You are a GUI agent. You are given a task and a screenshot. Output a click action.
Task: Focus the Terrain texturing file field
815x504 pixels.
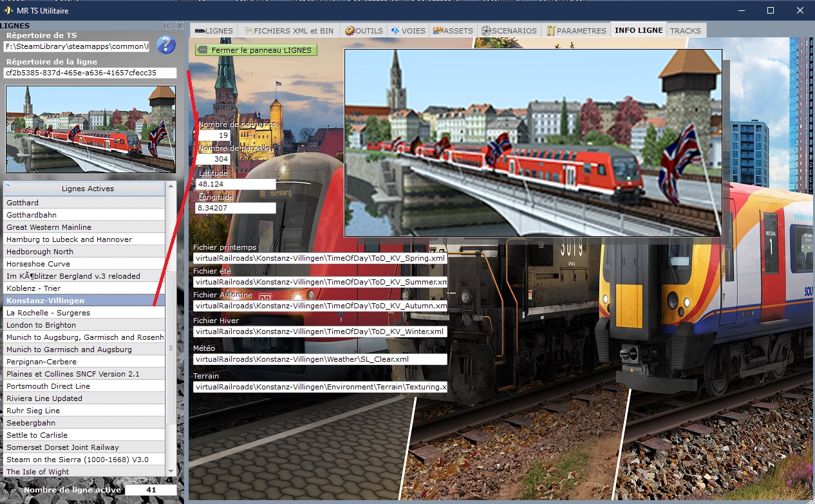click(x=320, y=387)
